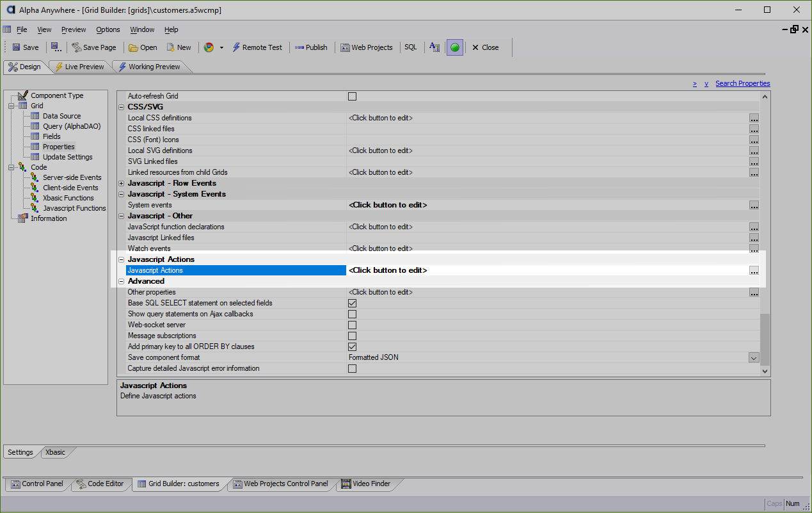Image resolution: width=812 pixels, height=513 pixels.
Task: Open the File menu
Action: coord(22,29)
